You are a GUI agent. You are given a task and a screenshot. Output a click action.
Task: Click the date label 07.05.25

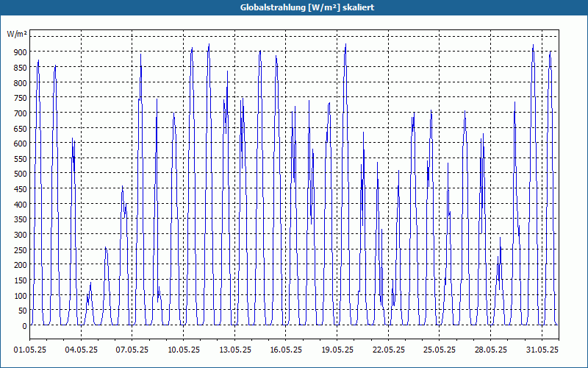click(132, 350)
